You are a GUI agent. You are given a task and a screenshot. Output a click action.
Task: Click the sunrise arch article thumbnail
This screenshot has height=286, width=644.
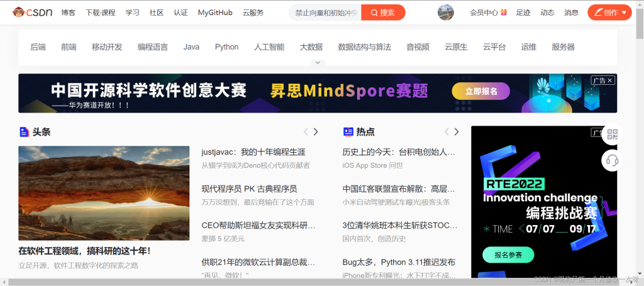pos(104,193)
